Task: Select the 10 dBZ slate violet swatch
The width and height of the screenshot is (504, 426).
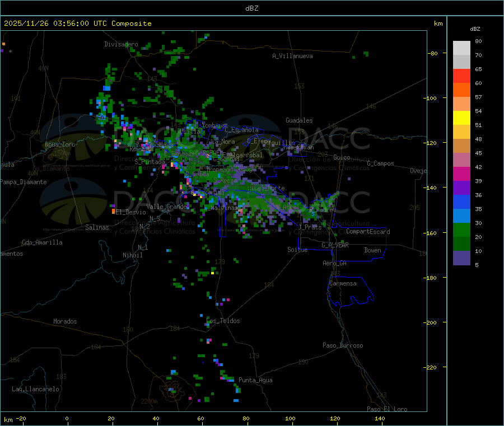Action: (x=461, y=258)
